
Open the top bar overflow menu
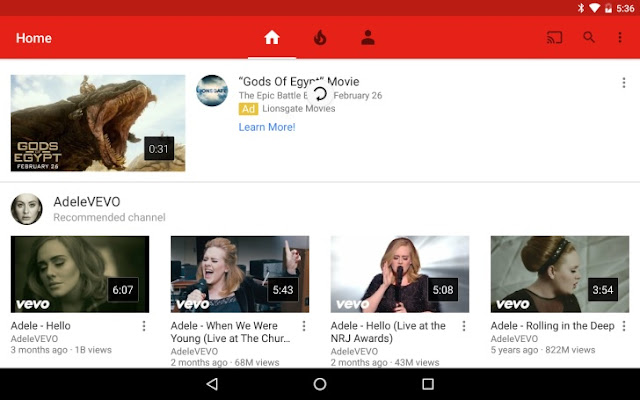(620, 38)
